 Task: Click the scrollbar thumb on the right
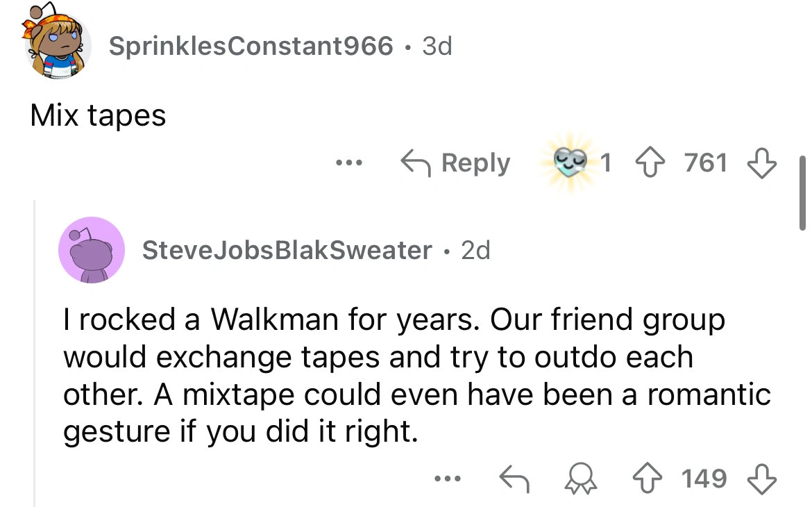click(802, 193)
